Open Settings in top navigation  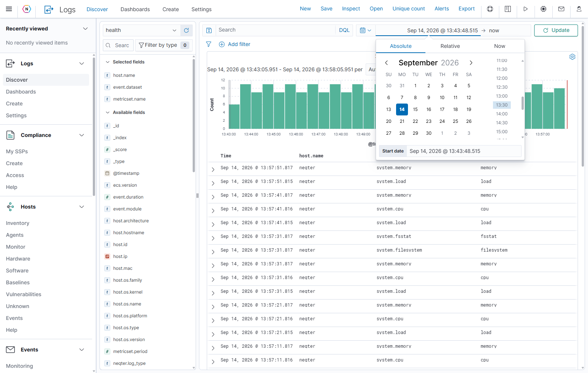click(x=202, y=9)
